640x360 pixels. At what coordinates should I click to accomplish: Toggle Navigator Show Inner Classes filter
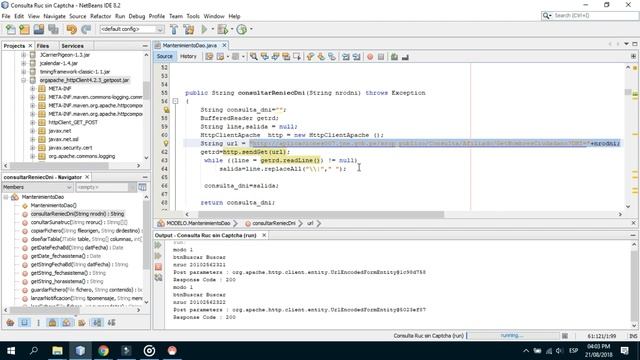pos(66,323)
